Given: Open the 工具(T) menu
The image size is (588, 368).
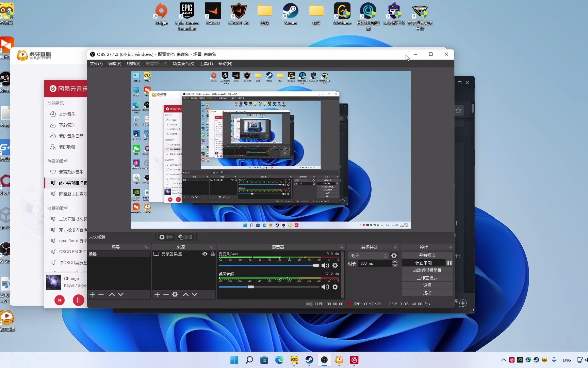Looking at the screenshot, I should click(x=206, y=64).
